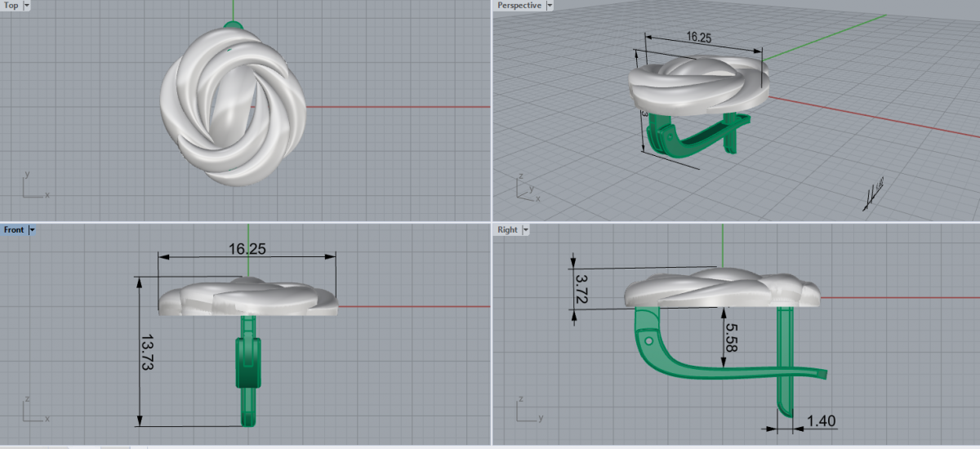Select the 16.25 width dimension in Front view
The height and width of the screenshot is (449, 980).
247,248
